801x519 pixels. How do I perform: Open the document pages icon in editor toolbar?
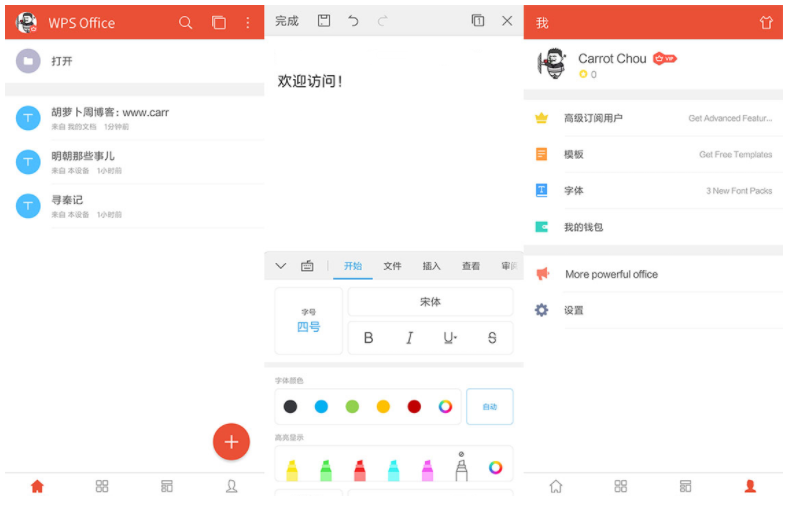tap(478, 20)
